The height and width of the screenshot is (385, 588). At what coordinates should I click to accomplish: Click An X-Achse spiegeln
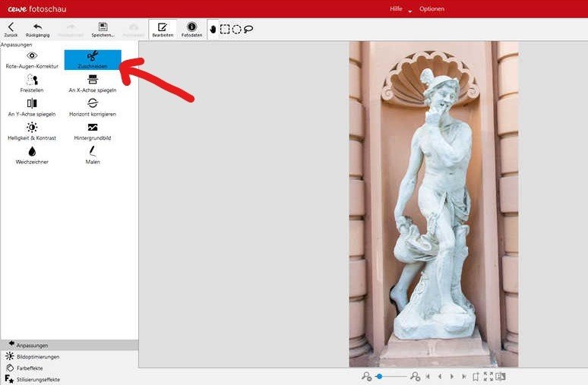pyautogui.click(x=92, y=83)
